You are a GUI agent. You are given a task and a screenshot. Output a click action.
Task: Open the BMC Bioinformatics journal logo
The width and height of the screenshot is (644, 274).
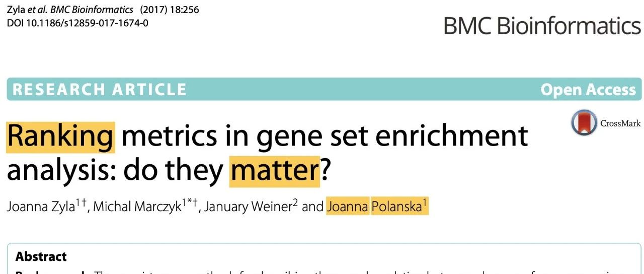[x=542, y=25]
